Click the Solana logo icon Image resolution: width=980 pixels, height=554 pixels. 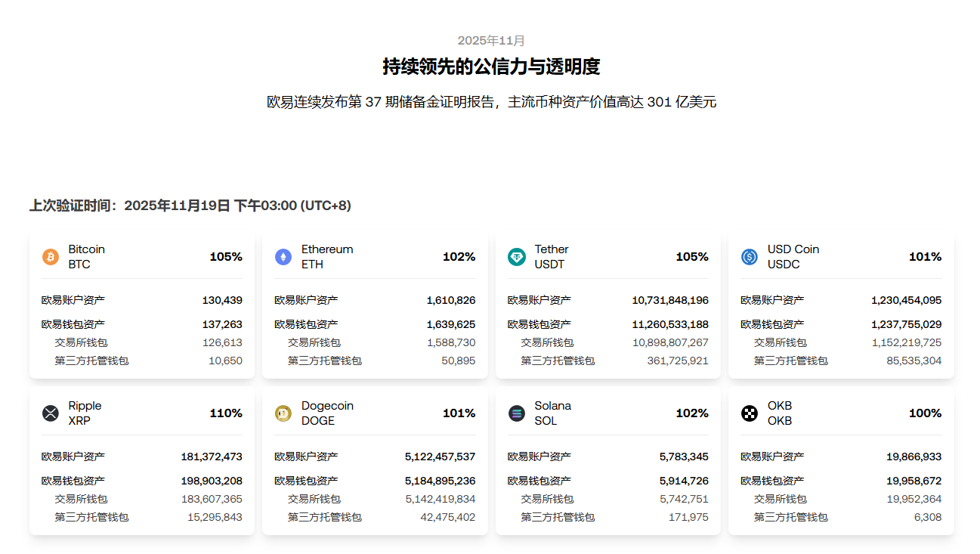coord(517,413)
